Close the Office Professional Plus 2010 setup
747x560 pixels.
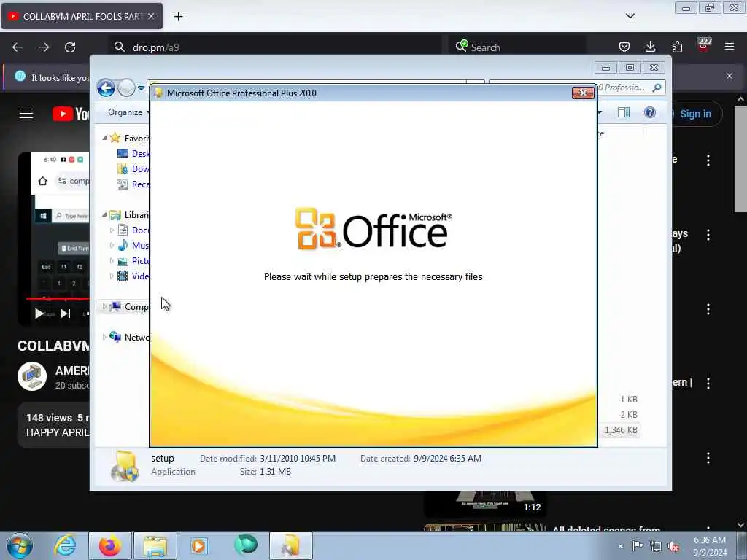(x=583, y=93)
